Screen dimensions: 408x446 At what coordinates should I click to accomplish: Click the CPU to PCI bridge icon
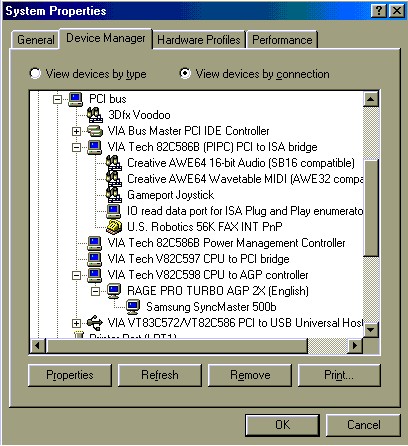click(95, 259)
